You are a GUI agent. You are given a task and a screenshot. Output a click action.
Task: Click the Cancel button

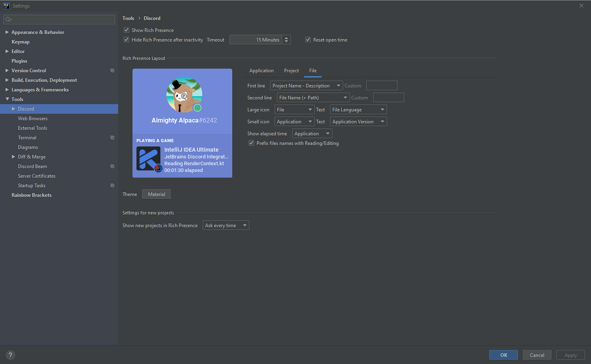click(x=537, y=355)
